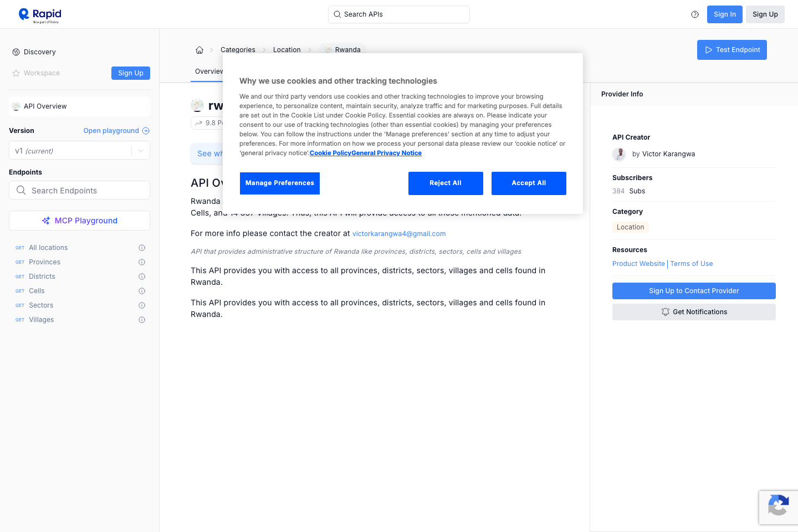Select the Districts GET endpoint
Screen dimensions: 798x532
[42, 277]
